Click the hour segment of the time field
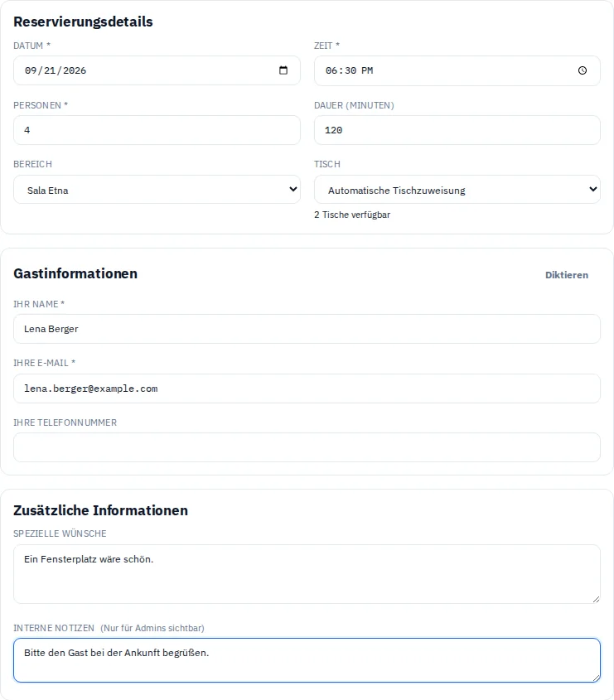This screenshot has width=614, height=700. [x=331, y=70]
